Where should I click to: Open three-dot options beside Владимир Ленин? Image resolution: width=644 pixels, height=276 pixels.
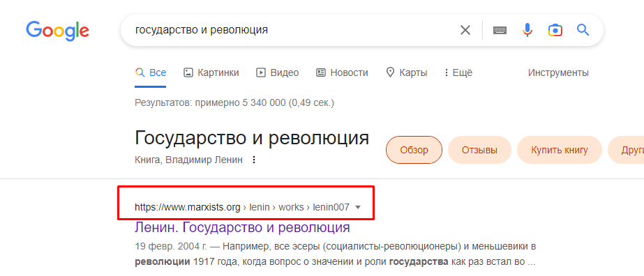point(254,160)
